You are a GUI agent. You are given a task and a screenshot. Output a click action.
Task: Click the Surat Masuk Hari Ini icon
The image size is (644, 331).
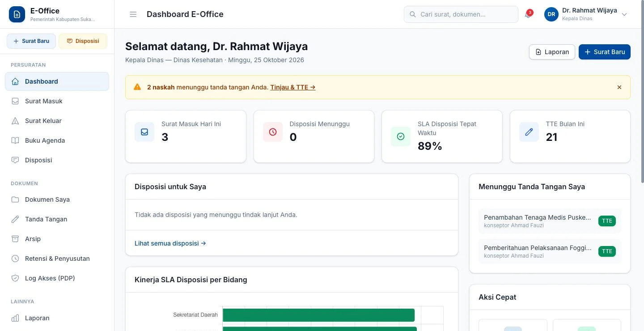(144, 132)
